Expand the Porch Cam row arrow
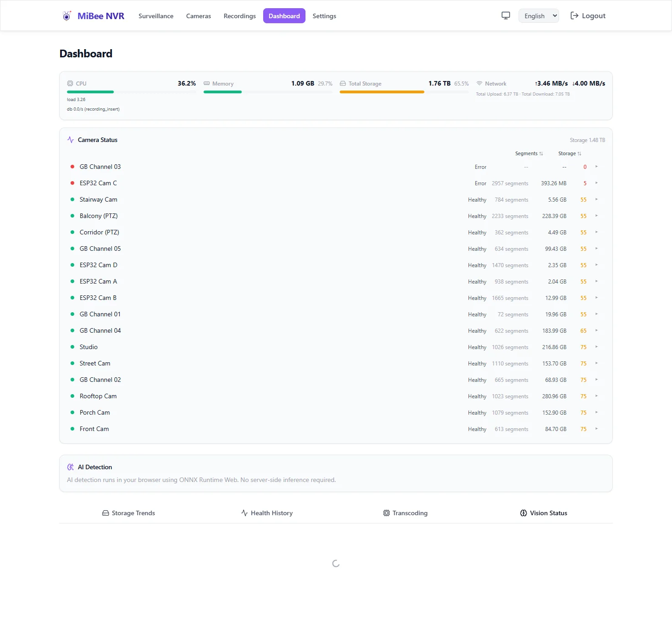This screenshot has width=672, height=629. [596, 412]
